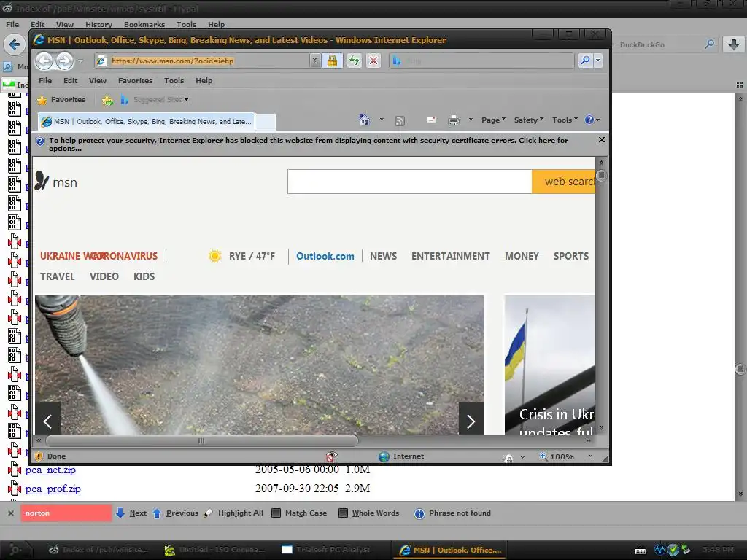Click Internet Explorer Forward arrow button
747x560 pixels.
point(64,61)
